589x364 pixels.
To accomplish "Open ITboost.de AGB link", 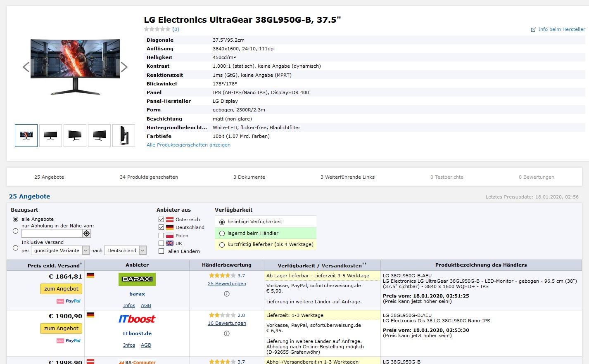I will pyautogui.click(x=146, y=345).
